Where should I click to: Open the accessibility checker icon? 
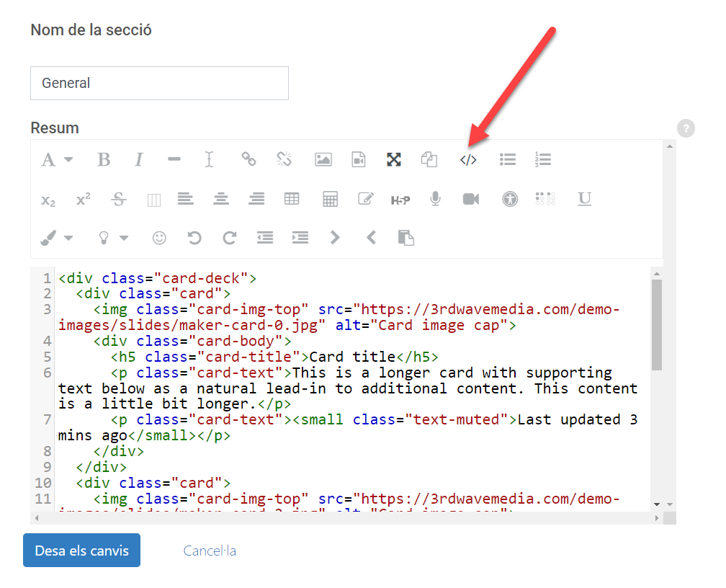[510, 199]
